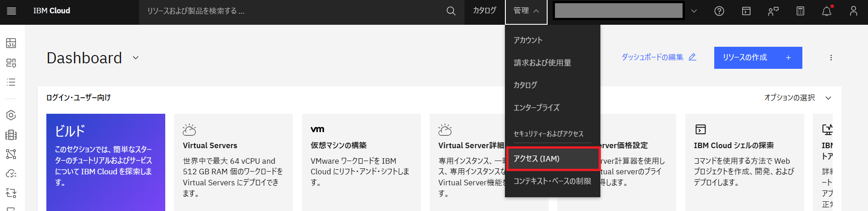868x211 pixels.
Task: Collapse the 管理 menu
Action: pyautogui.click(x=526, y=11)
